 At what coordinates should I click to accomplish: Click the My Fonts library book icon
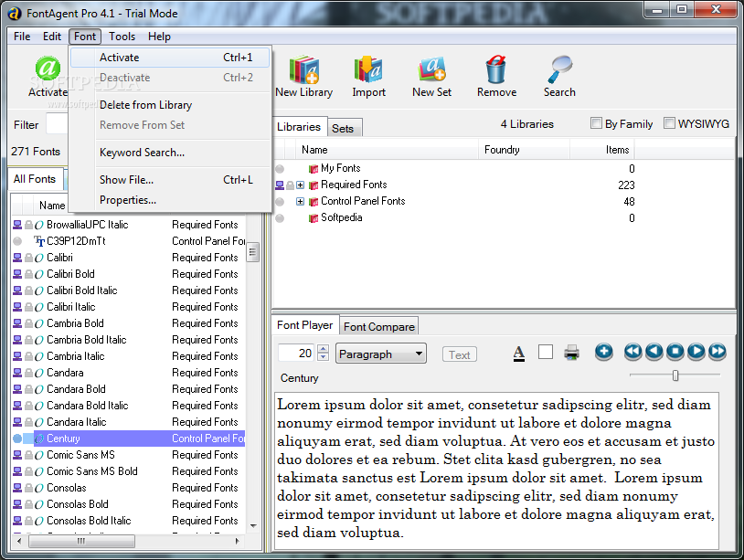pyautogui.click(x=314, y=169)
